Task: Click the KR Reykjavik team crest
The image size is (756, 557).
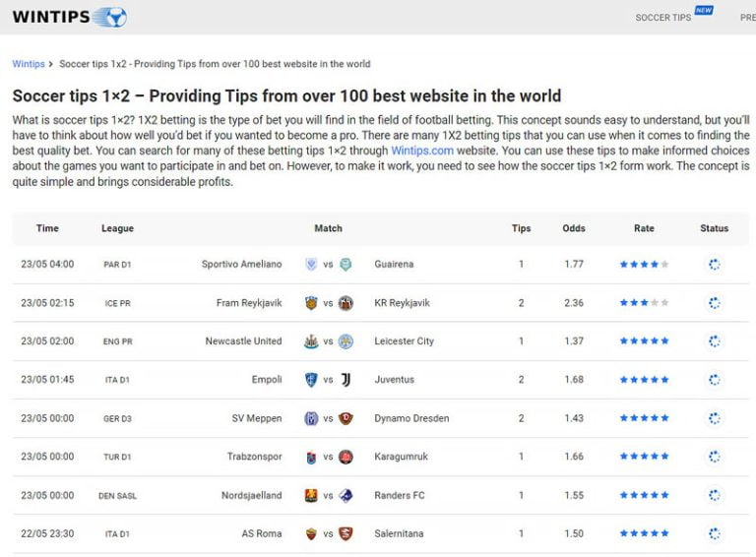Action: click(346, 303)
